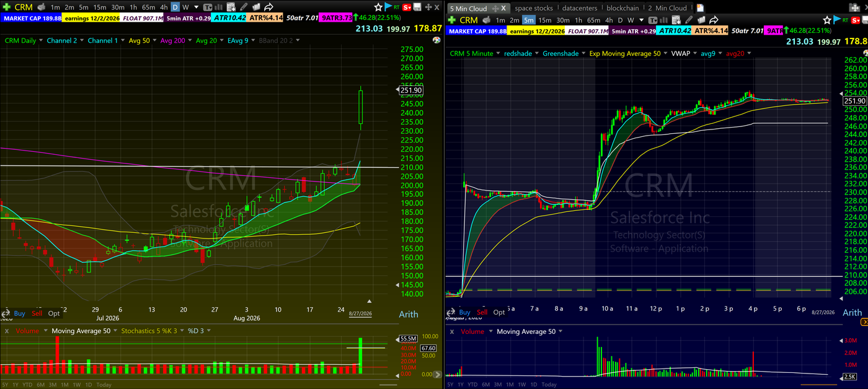Click Opt button in right chart

tap(499, 312)
